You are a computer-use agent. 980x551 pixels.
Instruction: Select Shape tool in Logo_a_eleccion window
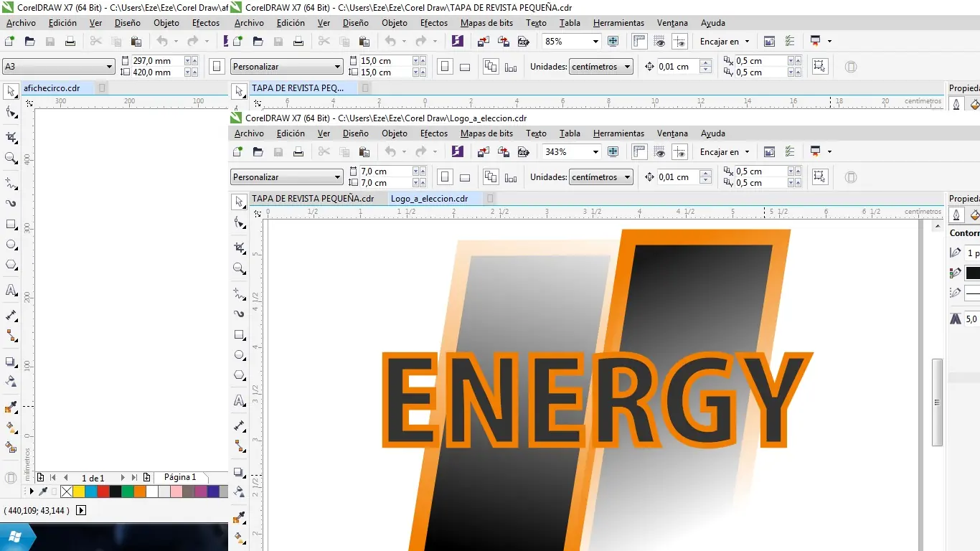[240, 223]
